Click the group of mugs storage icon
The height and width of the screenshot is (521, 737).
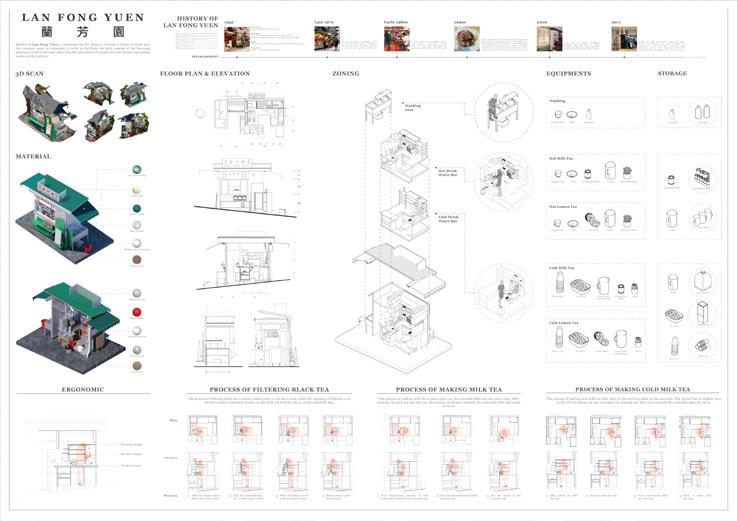(x=702, y=218)
